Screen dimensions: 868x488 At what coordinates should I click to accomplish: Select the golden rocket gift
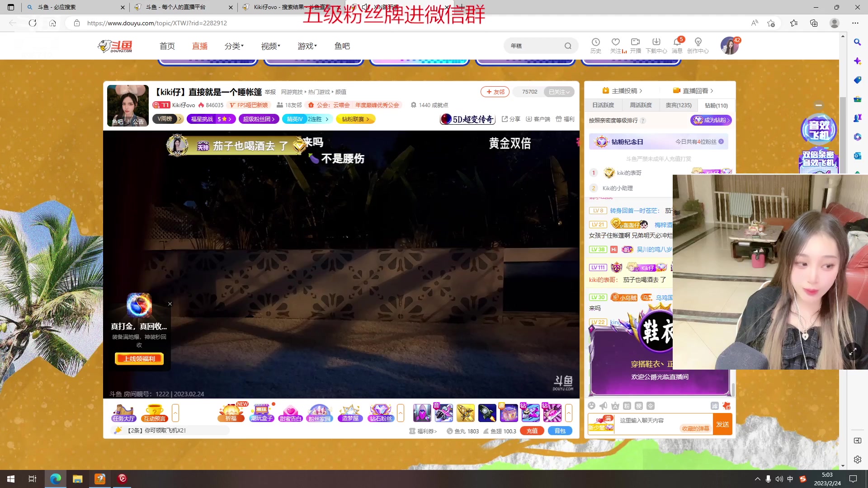click(466, 413)
